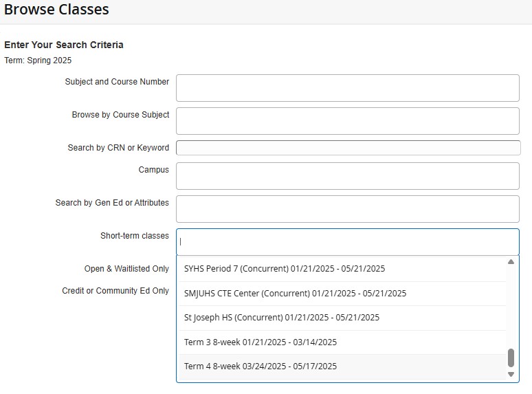Screen dimensions: 532x394
Task: Click the Short-term classes label
Action: (134, 236)
